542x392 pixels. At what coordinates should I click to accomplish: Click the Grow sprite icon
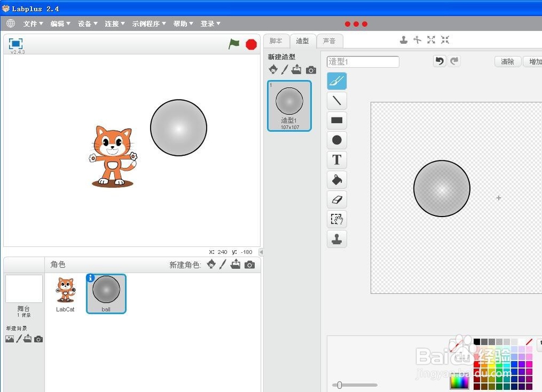coord(431,40)
